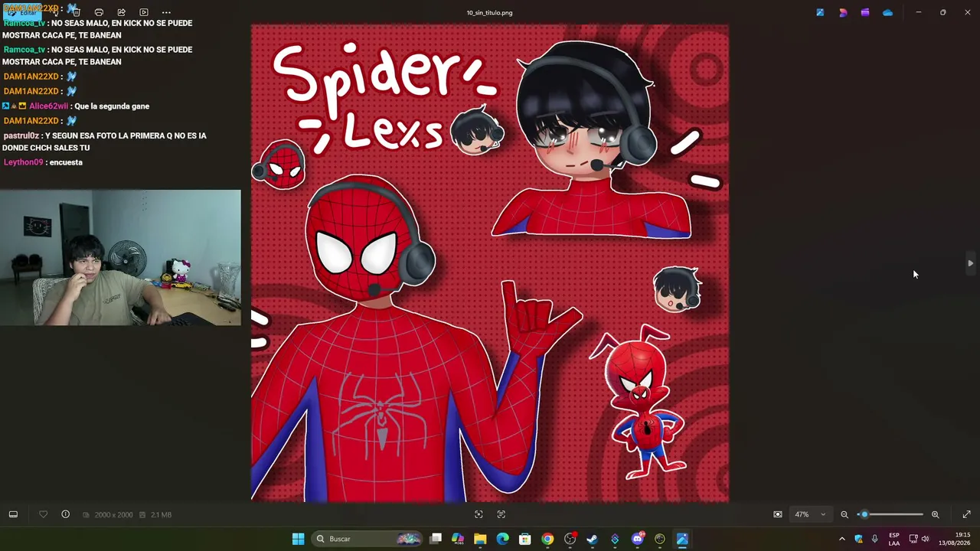Click the Leython09 chat username
Image resolution: width=980 pixels, height=551 pixels.
point(23,162)
